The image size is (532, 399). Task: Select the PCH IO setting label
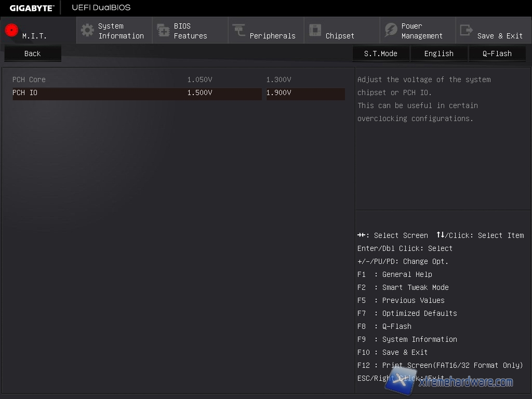click(x=25, y=93)
